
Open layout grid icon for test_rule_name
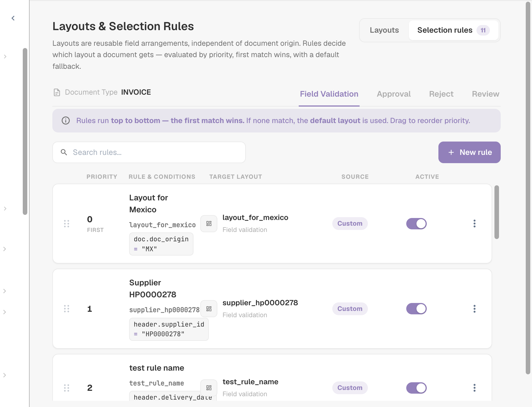tap(209, 388)
